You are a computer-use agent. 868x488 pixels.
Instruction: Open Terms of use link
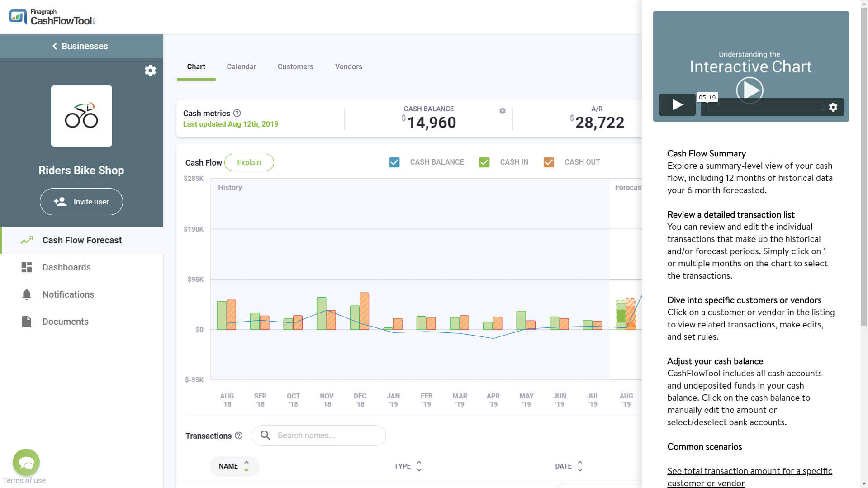[24, 480]
